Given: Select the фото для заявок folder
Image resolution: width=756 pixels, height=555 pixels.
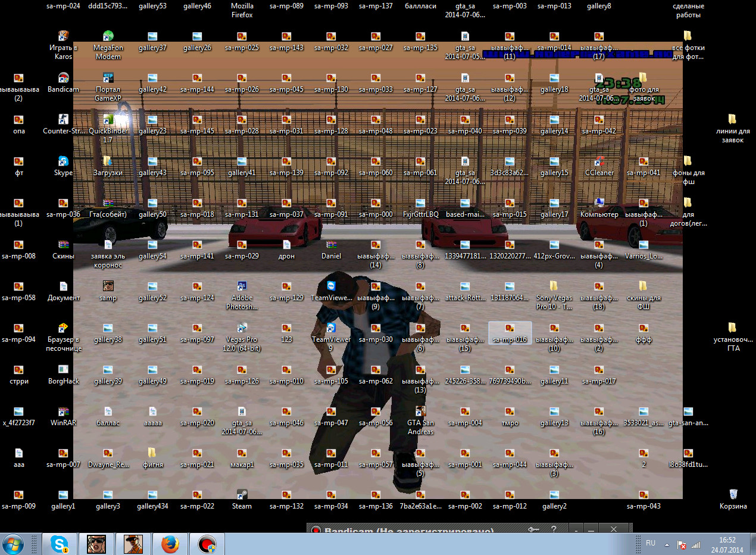Looking at the screenshot, I should [643, 87].
